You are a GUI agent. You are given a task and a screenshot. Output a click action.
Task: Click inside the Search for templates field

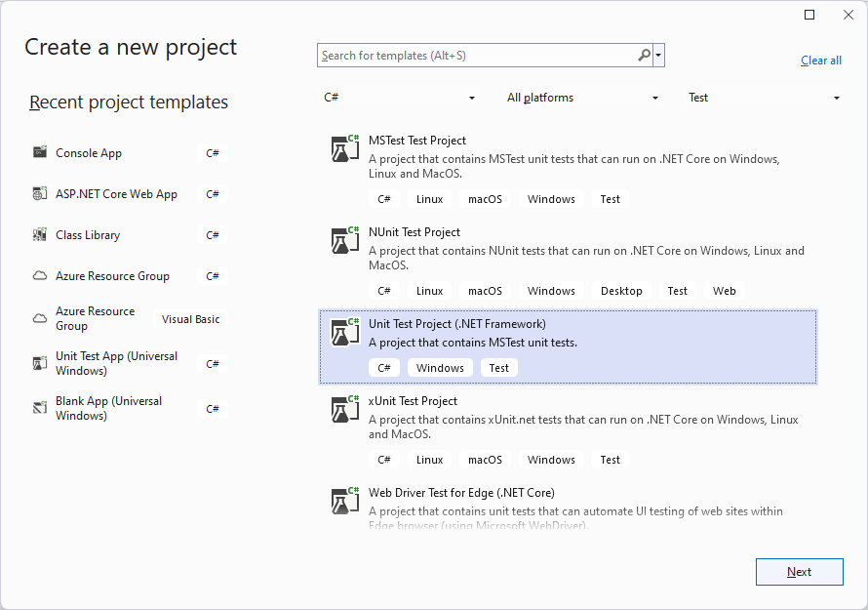[468, 55]
